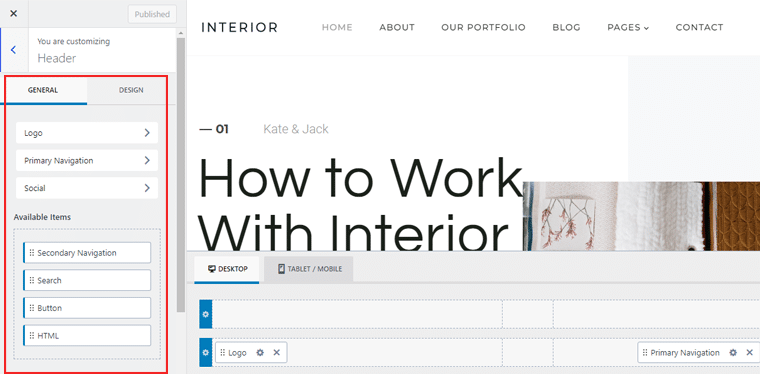The width and height of the screenshot is (760, 374).
Task: Select the Desktop builder tab
Action: 227,269
